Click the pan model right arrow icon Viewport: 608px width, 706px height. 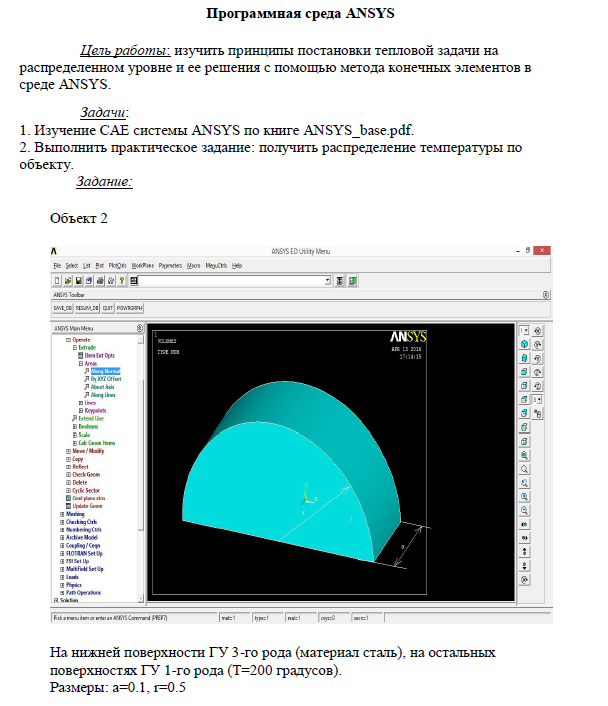(524, 538)
